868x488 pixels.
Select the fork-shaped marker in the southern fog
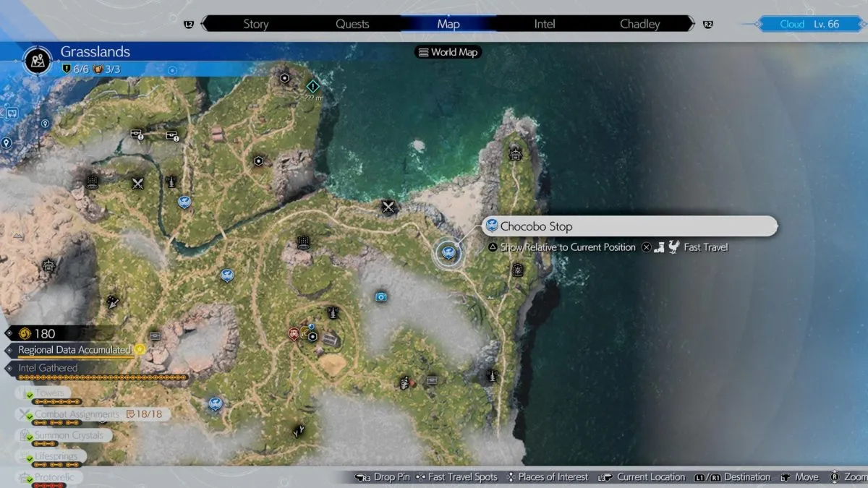click(297, 432)
